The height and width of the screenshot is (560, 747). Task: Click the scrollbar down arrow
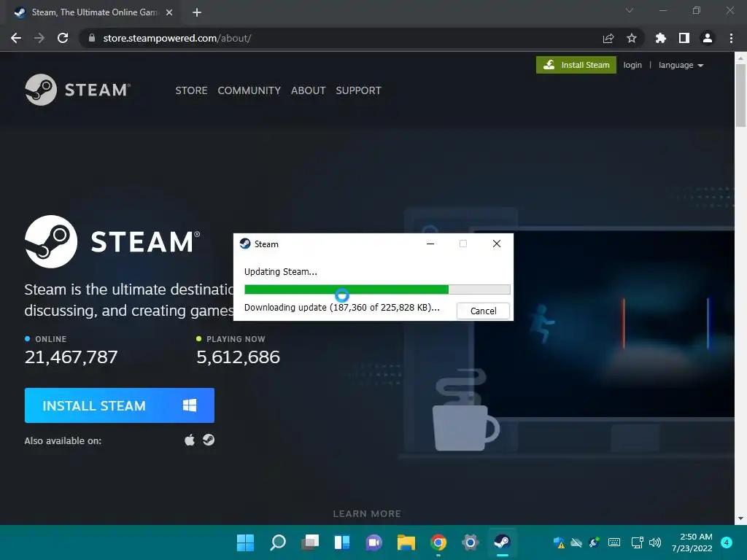tap(740, 518)
